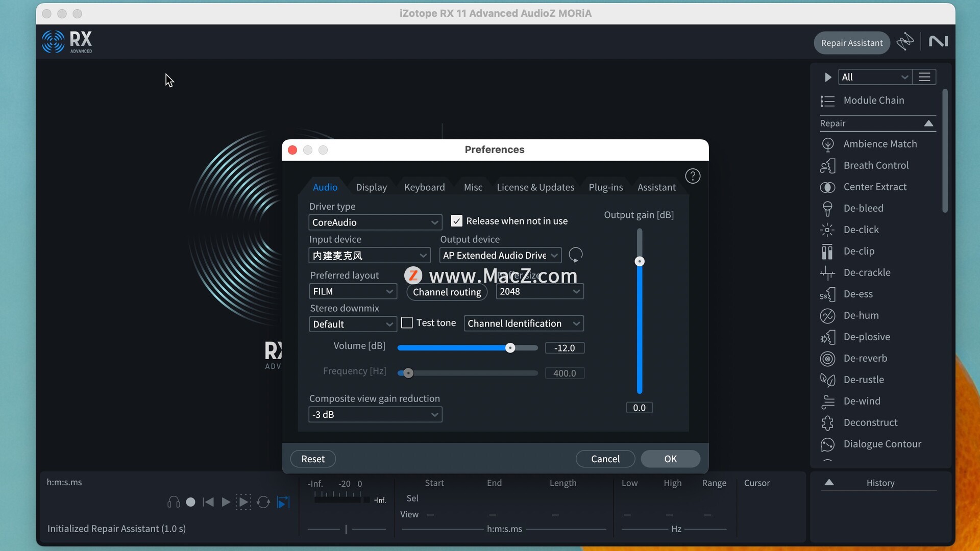Click the play button in transport

pyautogui.click(x=226, y=502)
